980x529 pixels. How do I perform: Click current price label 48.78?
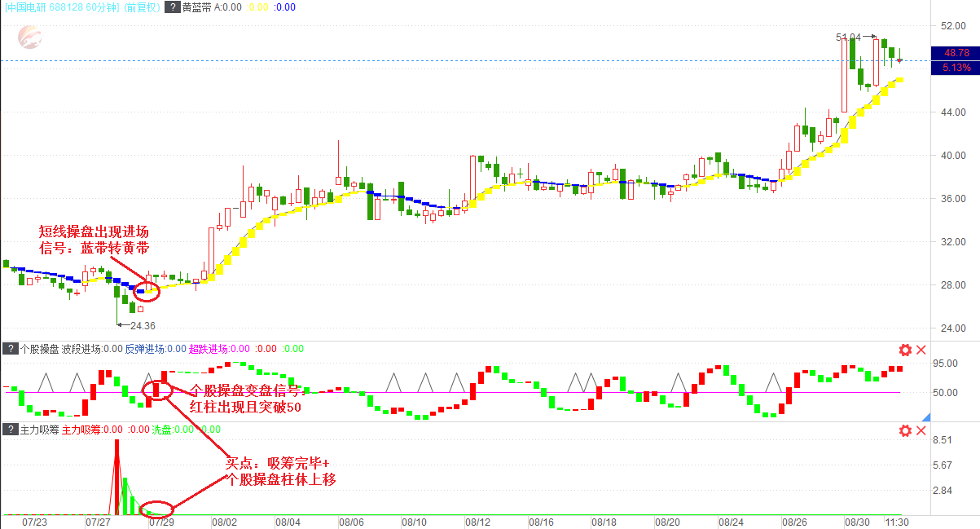956,53
